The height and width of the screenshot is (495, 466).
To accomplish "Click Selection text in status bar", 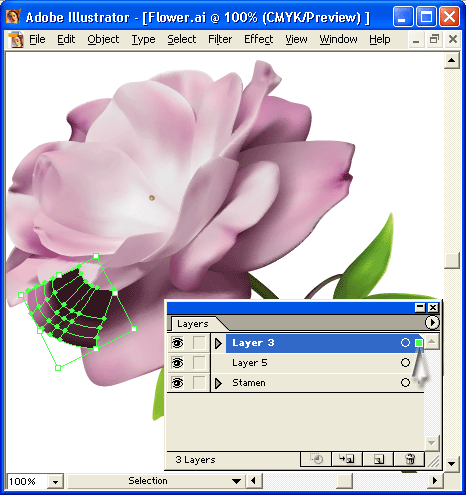I will click(x=148, y=481).
